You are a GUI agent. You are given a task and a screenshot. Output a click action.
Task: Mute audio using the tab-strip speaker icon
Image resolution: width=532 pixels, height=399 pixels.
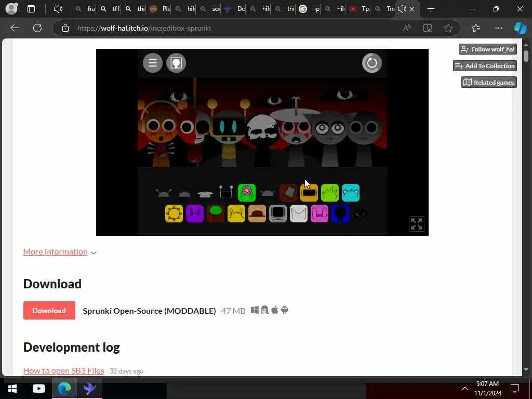click(x=58, y=9)
